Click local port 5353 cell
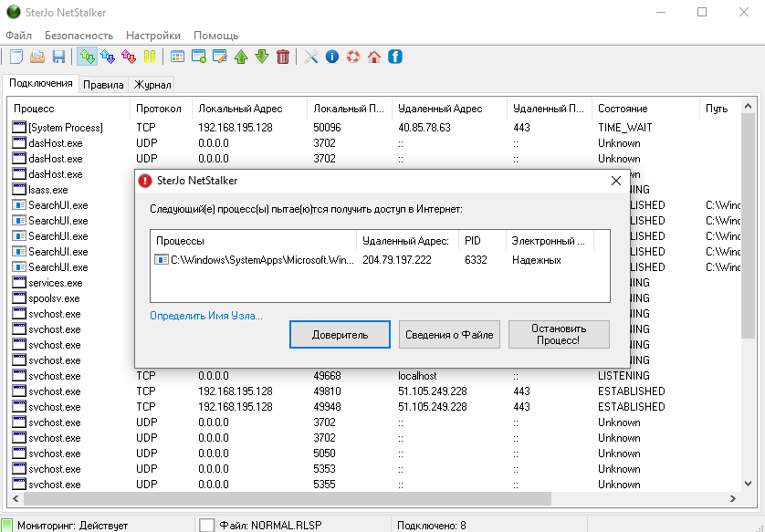Screen dimensions: 765x532 tap(324, 469)
